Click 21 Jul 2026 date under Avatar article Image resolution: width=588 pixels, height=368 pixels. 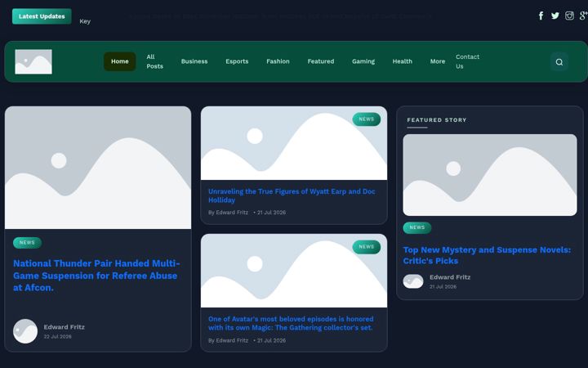point(271,340)
